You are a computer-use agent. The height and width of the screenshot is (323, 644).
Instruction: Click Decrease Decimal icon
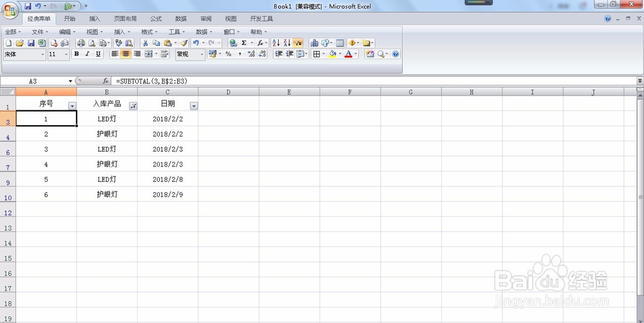(262, 54)
